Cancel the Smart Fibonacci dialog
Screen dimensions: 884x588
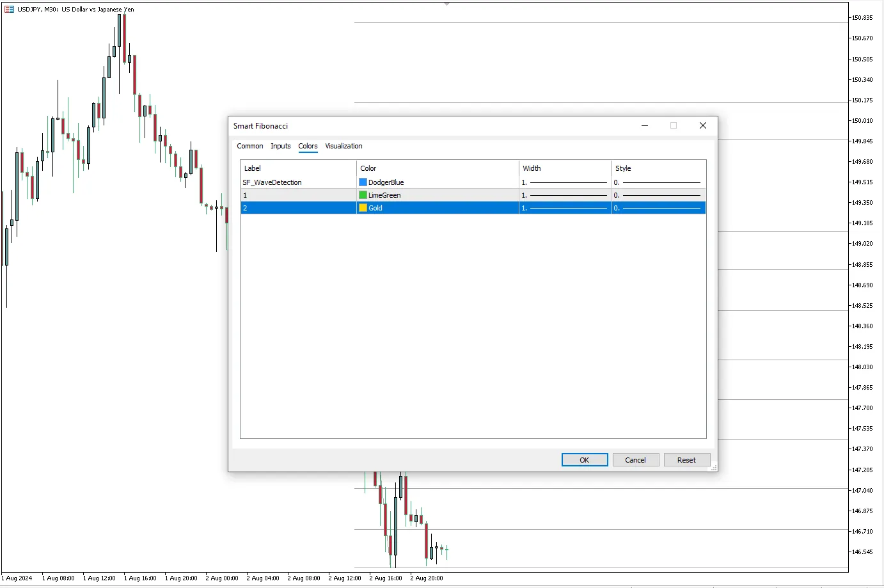pyautogui.click(x=635, y=459)
